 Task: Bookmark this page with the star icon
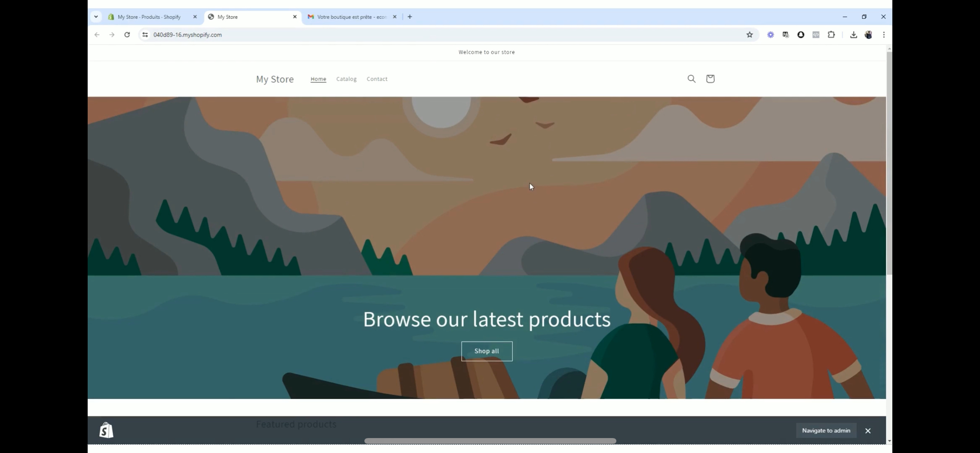coord(750,35)
